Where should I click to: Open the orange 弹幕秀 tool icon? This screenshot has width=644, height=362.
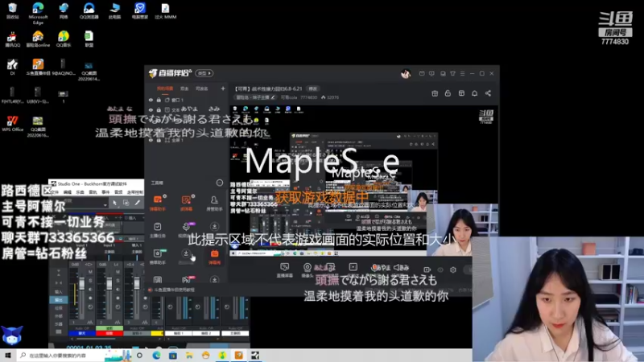(214, 257)
